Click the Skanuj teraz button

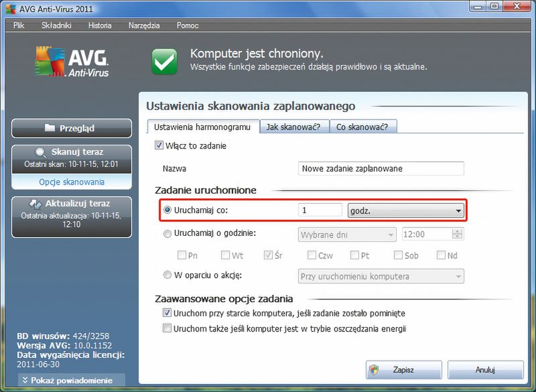[72, 159]
